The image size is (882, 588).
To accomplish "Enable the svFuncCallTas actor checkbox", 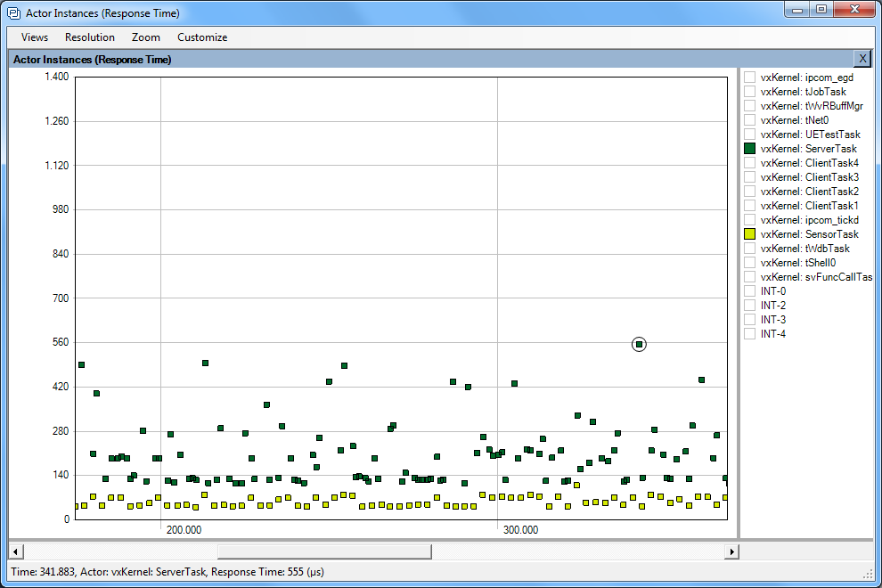I will [x=749, y=277].
